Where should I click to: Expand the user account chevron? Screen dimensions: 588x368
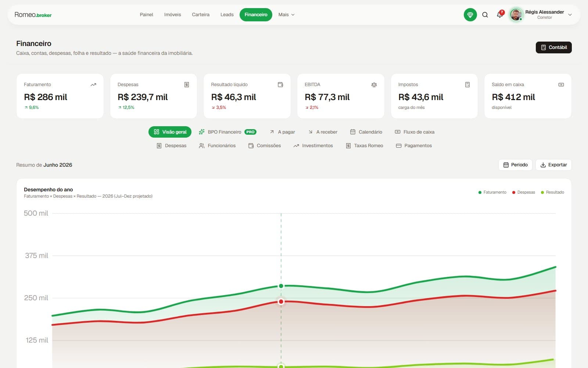tap(570, 15)
